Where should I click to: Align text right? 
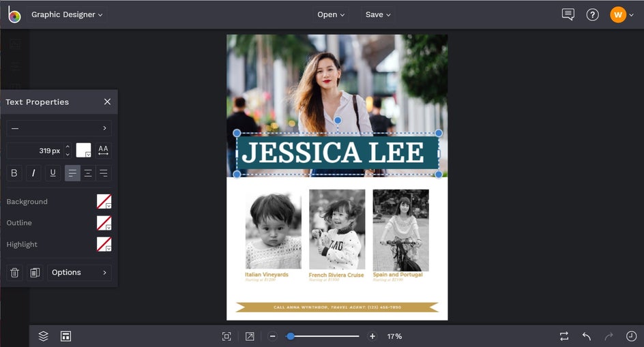[104, 173]
